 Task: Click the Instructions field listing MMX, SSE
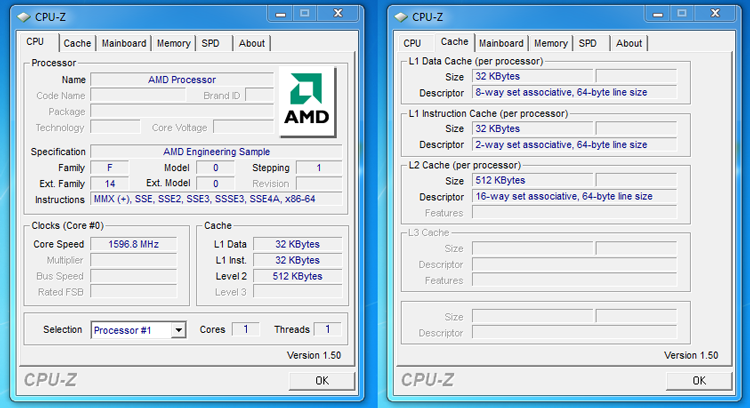pos(216,199)
